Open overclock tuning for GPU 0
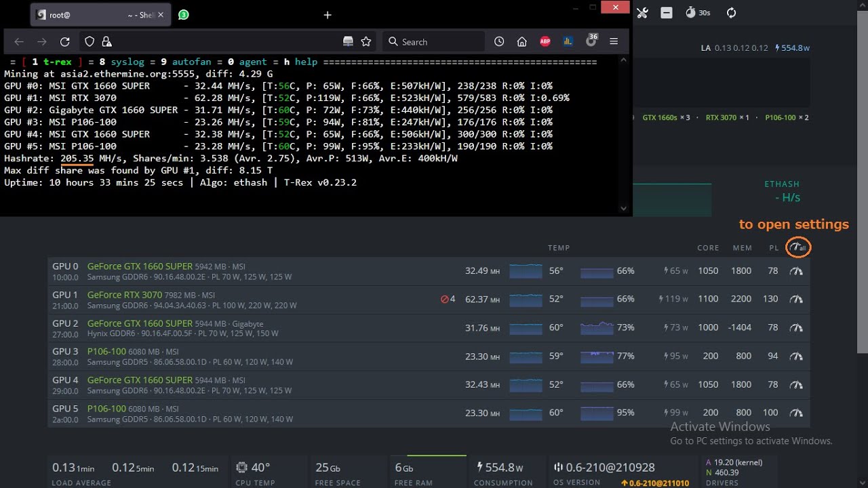Viewport: 868px width, 488px height. point(796,271)
